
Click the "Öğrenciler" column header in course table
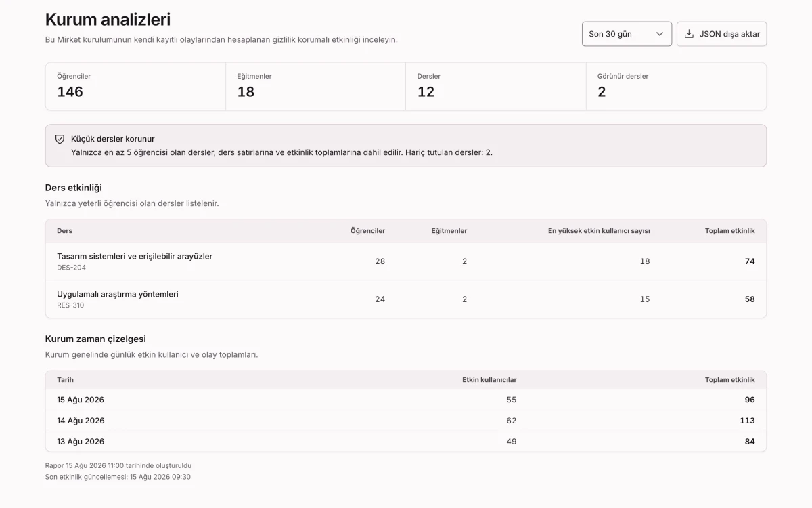click(367, 231)
